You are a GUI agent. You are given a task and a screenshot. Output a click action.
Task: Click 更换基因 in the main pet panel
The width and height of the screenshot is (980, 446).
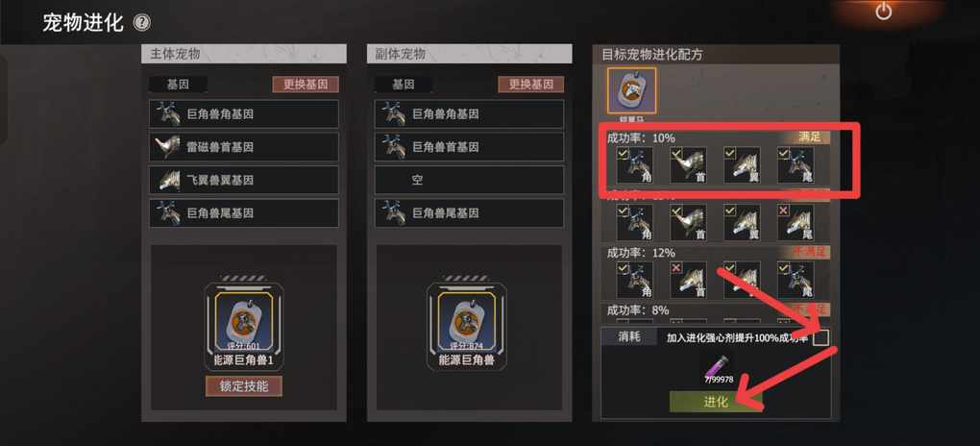coord(306,85)
